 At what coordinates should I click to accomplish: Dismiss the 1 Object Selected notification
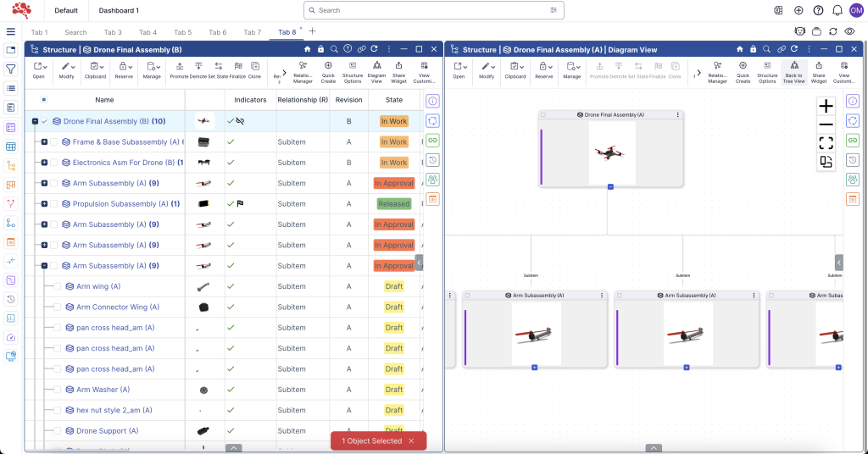coord(411,441)
